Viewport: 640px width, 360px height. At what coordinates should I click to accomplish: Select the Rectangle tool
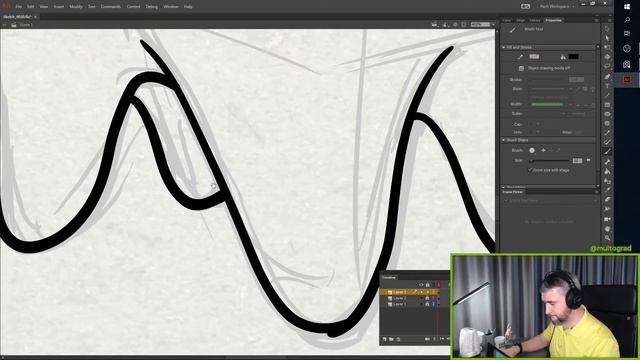click(x=607, y=104)
